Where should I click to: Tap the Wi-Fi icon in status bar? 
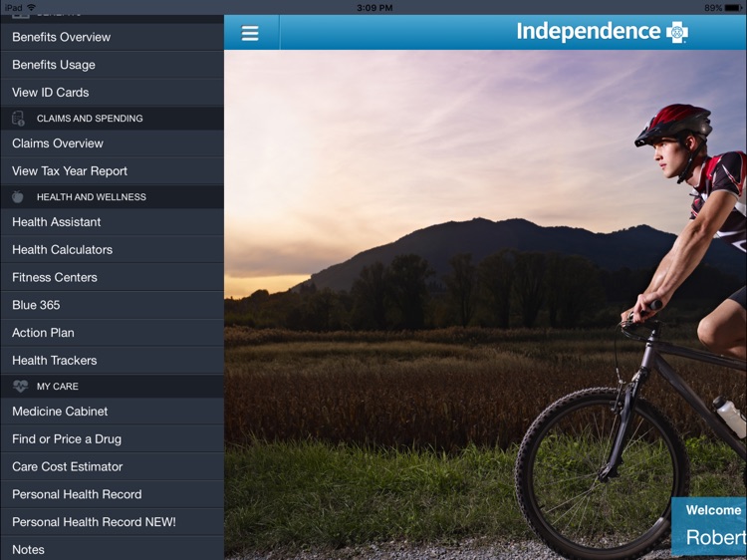pyautogui.click(x=31, y=7)
